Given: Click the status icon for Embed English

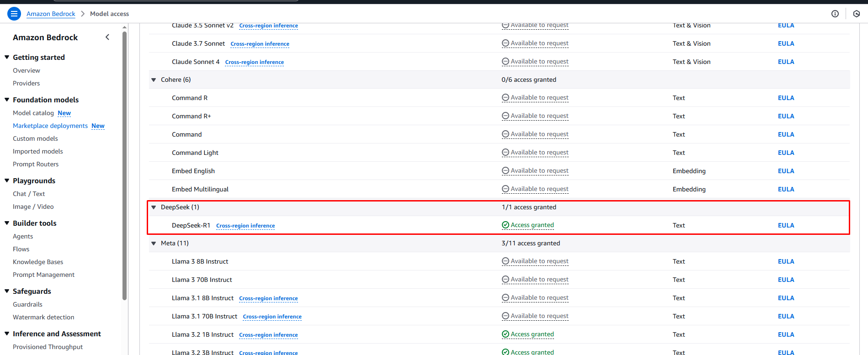Looking at the screenshot, I should pyautogui.click(x=506, y=170).
